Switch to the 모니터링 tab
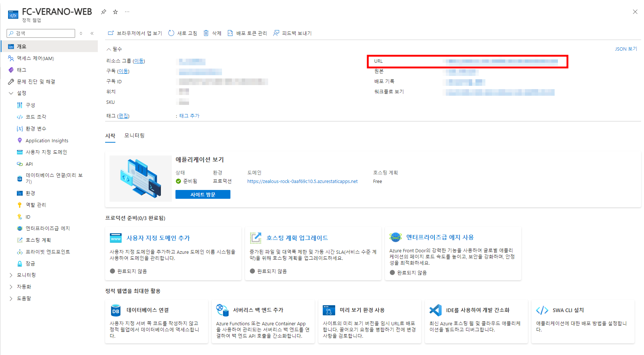 pyautogui.click(x=134, y=136)
